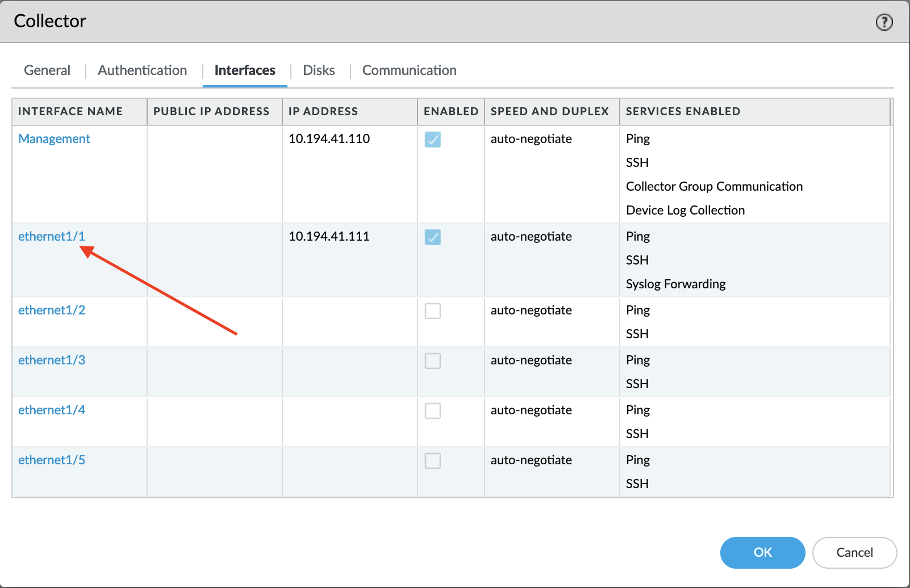Enable the ethernet1/3 interface checkbox
The height and width of the screenshot is (588, 910).
pyautogui.click(x=433, y=361)
